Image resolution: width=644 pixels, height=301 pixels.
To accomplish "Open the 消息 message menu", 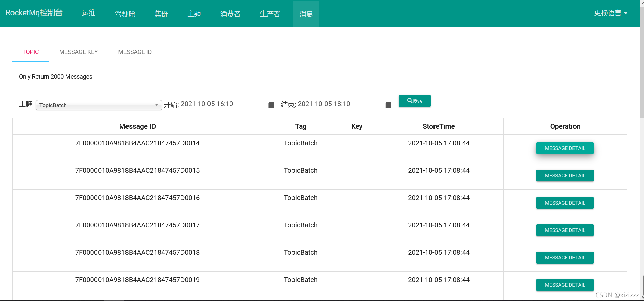I will pyautogui.click(x=306, y=14).
